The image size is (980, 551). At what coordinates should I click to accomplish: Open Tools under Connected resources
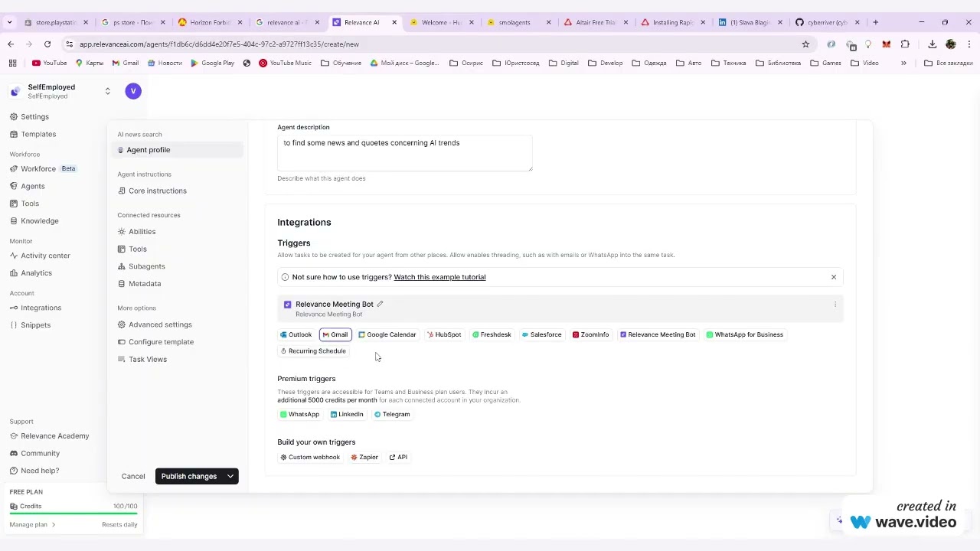coord(132,249)
